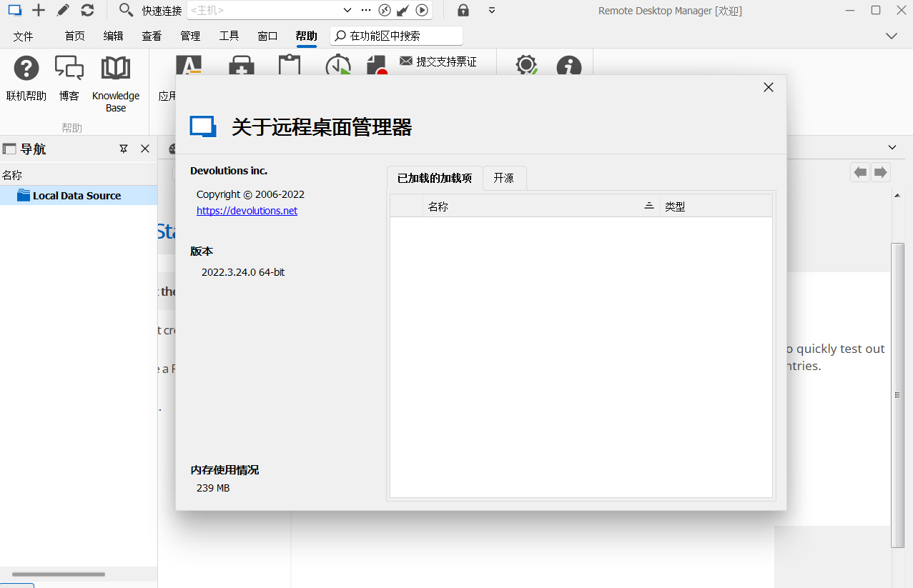Open the devolutions.net hyperlink
913x588 pixels.
(247, 211)
